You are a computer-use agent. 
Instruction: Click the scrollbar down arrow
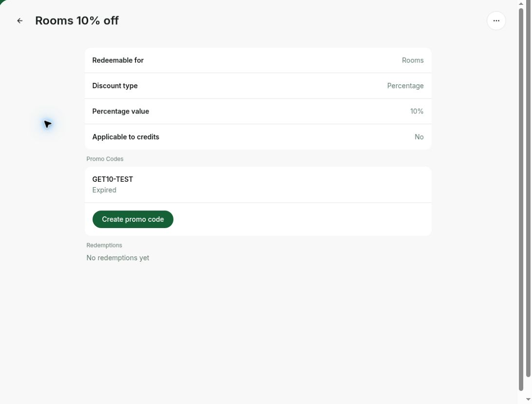pyautogui.click(x=528, y=400)
